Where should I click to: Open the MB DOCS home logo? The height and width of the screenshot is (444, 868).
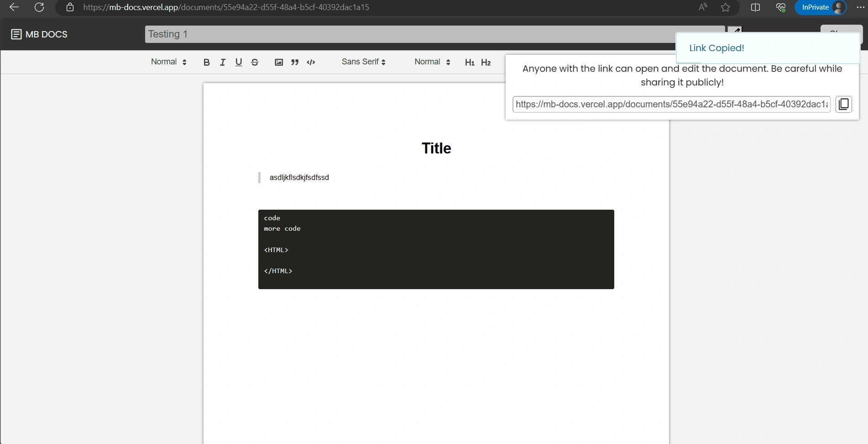click(39, 34)
